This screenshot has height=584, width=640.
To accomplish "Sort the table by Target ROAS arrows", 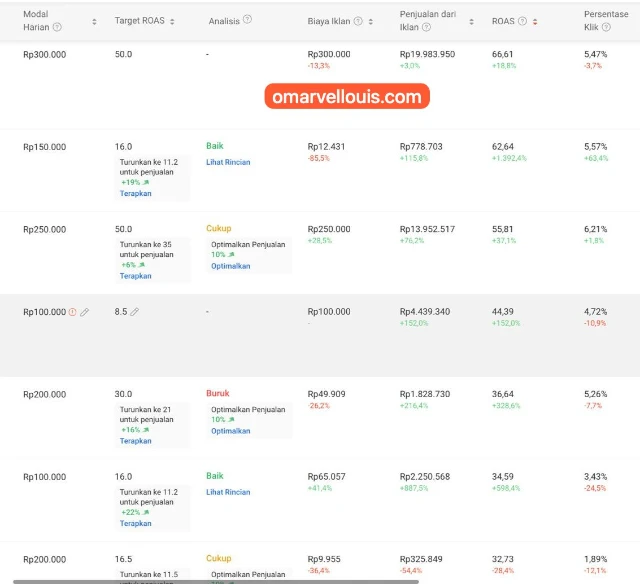I will pyautogui.click(x=173, y=21).
